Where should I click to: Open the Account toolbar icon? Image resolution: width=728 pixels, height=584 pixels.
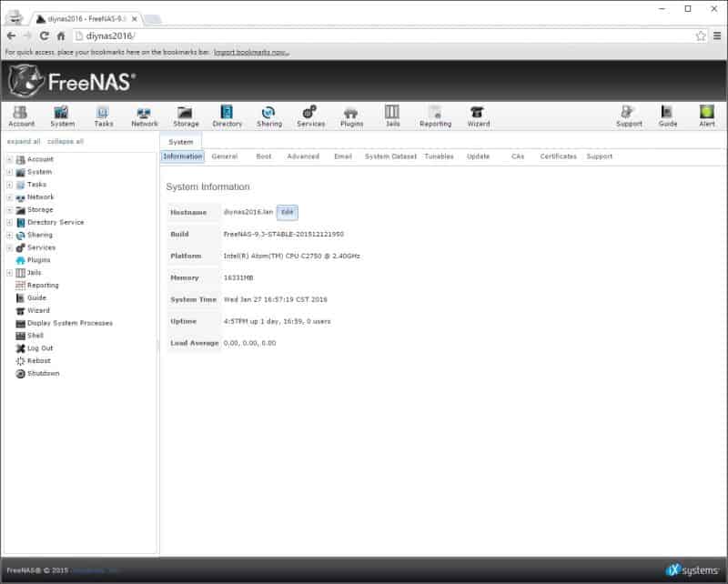pos(21,116)
